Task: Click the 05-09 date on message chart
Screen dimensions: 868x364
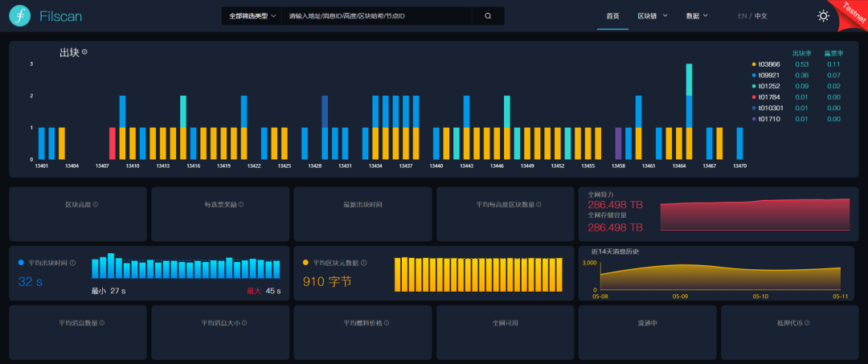Action: coord(681,297)
